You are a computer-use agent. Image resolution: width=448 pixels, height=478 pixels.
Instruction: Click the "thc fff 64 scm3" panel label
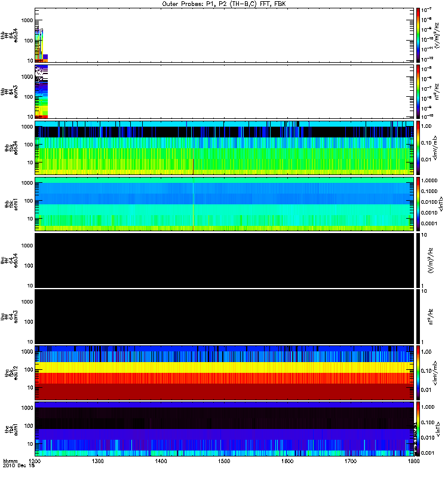click(x=9, y=317)
